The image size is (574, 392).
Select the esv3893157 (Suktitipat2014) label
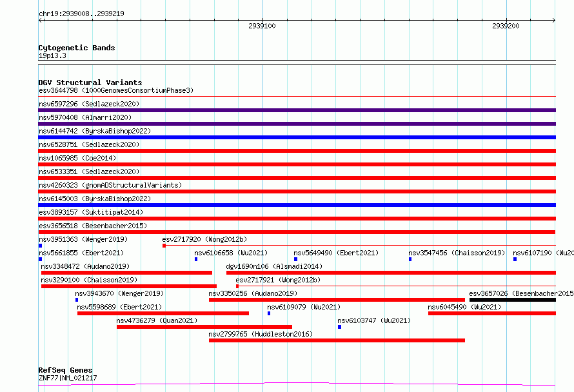(91, 212)
